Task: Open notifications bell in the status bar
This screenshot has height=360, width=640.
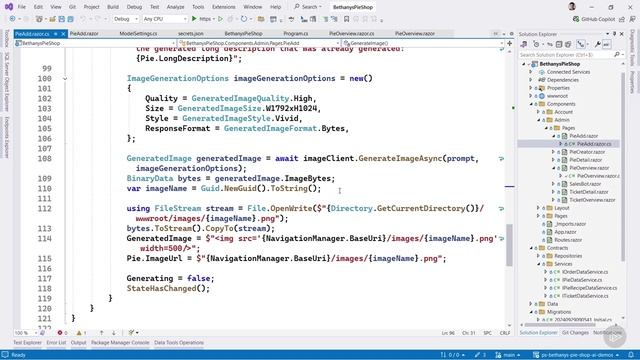Action: point(631,355)
